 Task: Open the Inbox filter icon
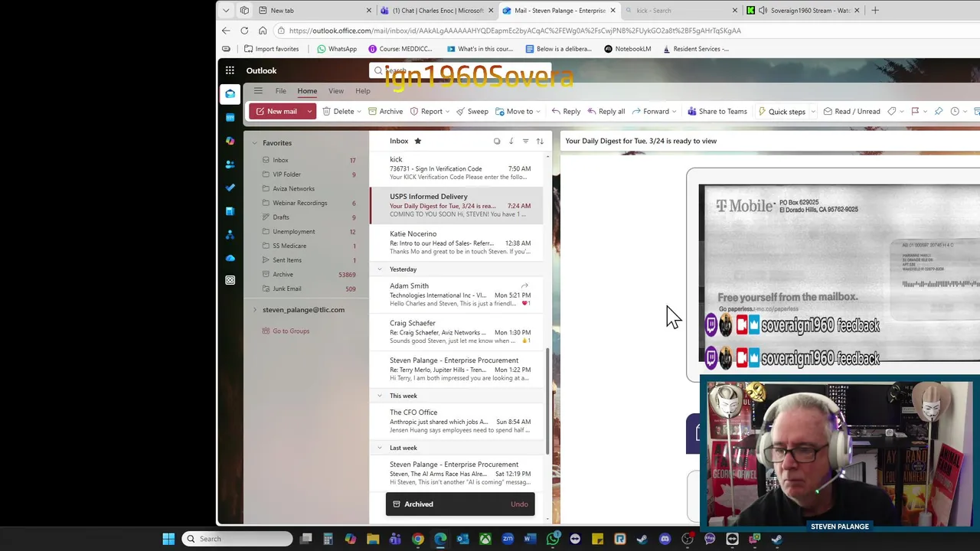point(525,141)
